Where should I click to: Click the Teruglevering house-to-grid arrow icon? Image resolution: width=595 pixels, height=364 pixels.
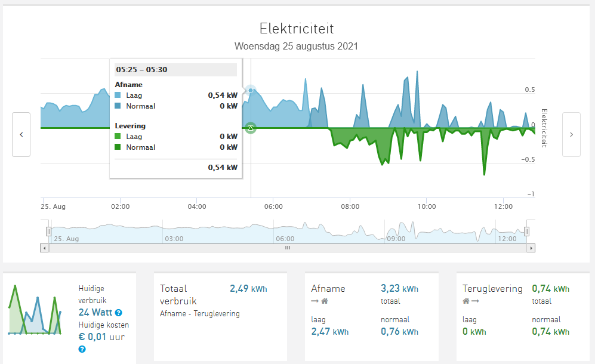(471, 301)
